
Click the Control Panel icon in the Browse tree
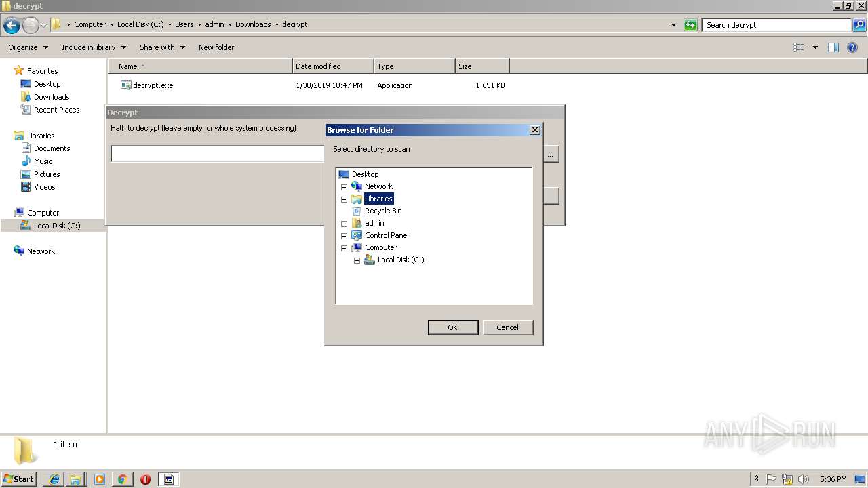[357, 235]
